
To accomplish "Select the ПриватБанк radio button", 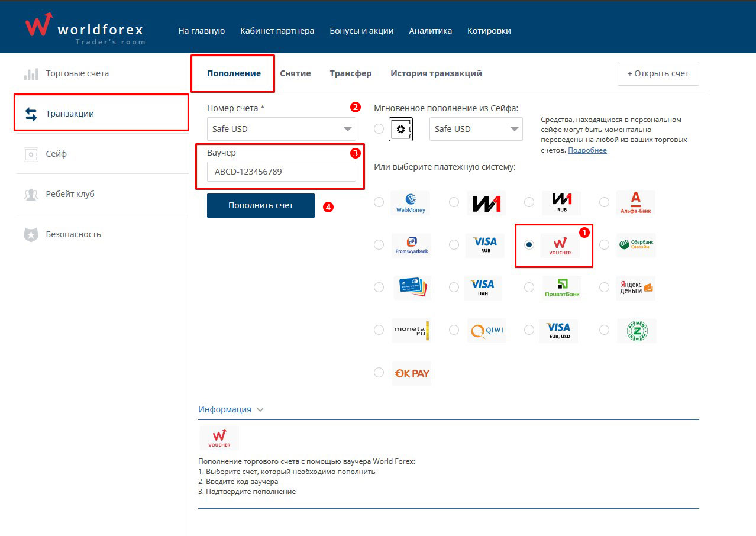I will pos(529,288).
